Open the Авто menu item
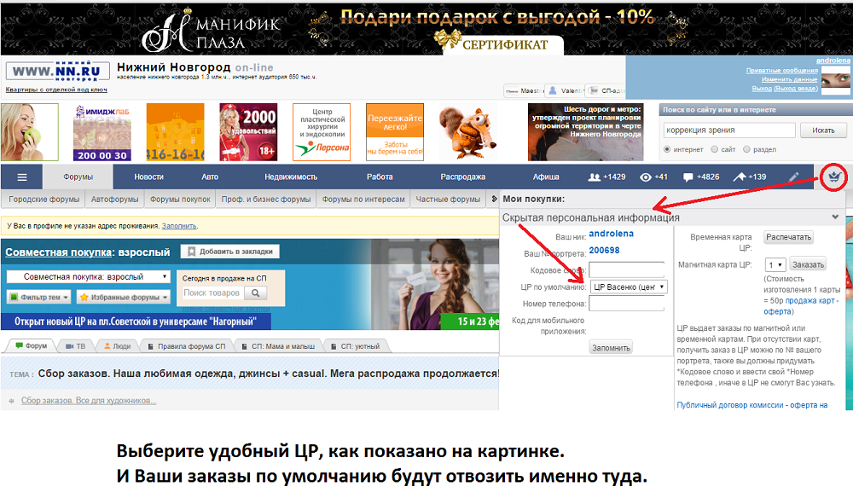This screenshot has width=853, height=504. coord(210,177)
